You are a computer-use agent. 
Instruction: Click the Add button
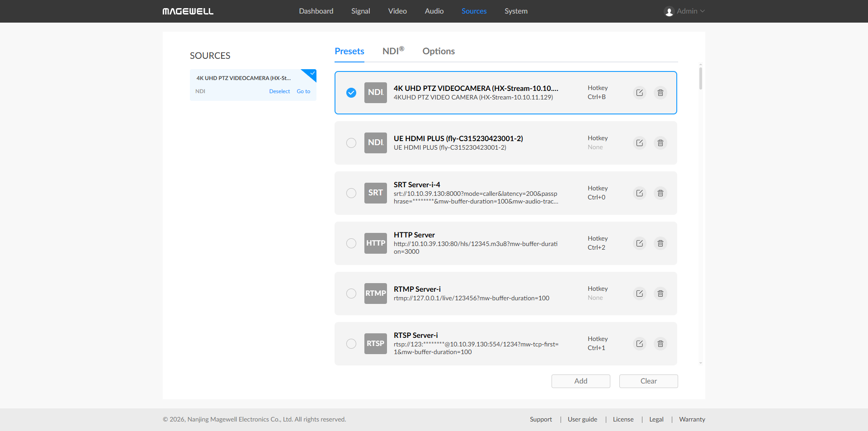580,381
